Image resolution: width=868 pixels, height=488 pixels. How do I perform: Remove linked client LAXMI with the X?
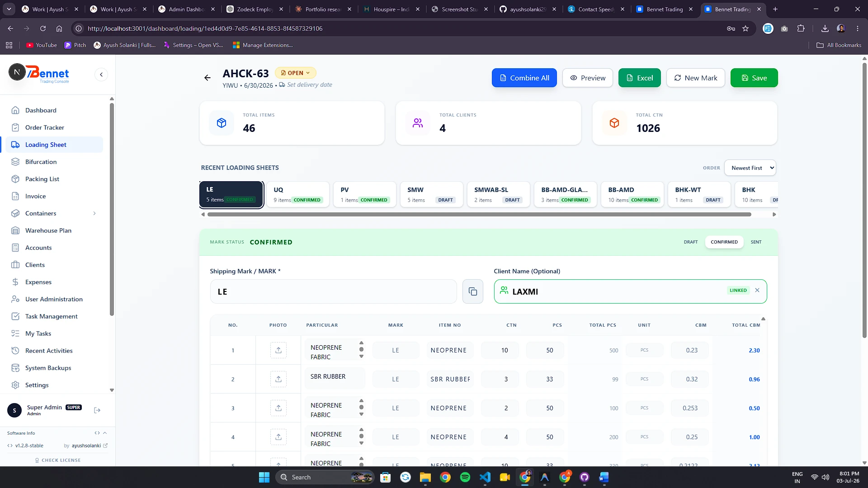(x=757, y=291)
